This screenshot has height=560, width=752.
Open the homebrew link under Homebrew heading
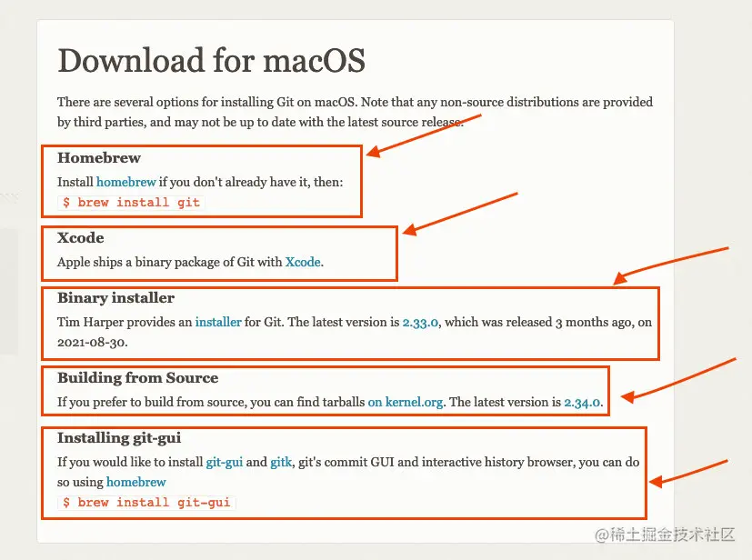point(125,182)
